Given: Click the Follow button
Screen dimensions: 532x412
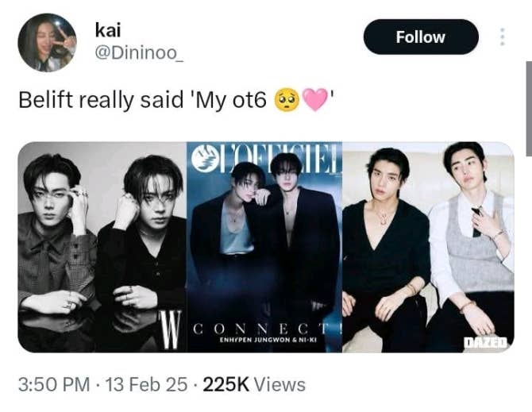Looking at the screenshot, I should coord(421,37).
